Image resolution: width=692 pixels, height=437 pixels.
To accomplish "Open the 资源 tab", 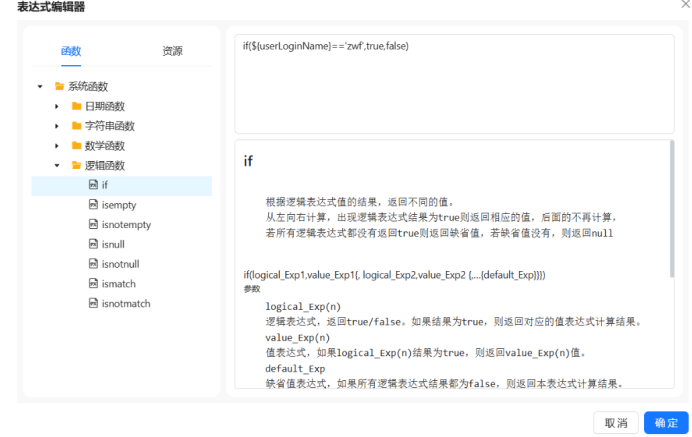I will pos(172,51).
